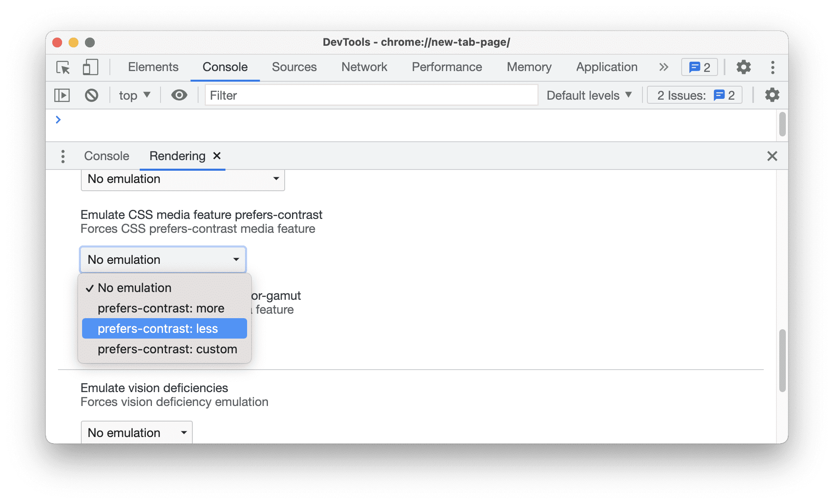The height and width of the screenshot is (504, 834).
Task: Open DevTools settings gear
Action: (x=744, y=67)
